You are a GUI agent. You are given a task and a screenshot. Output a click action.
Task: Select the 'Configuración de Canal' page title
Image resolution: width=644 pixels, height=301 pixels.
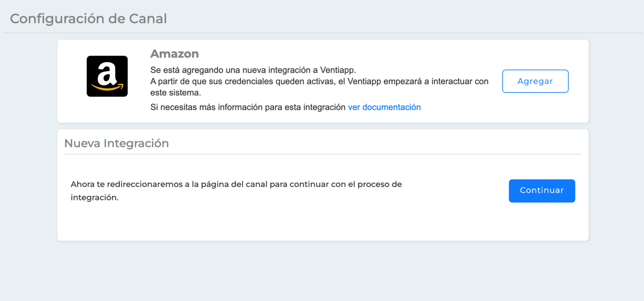coord(89,18)
